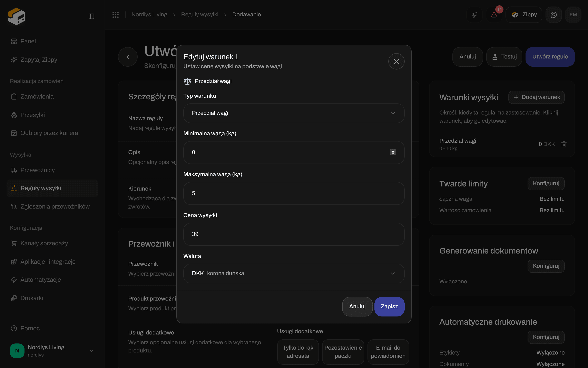Click the Maksymalna waga input field

tap(294, 193)
